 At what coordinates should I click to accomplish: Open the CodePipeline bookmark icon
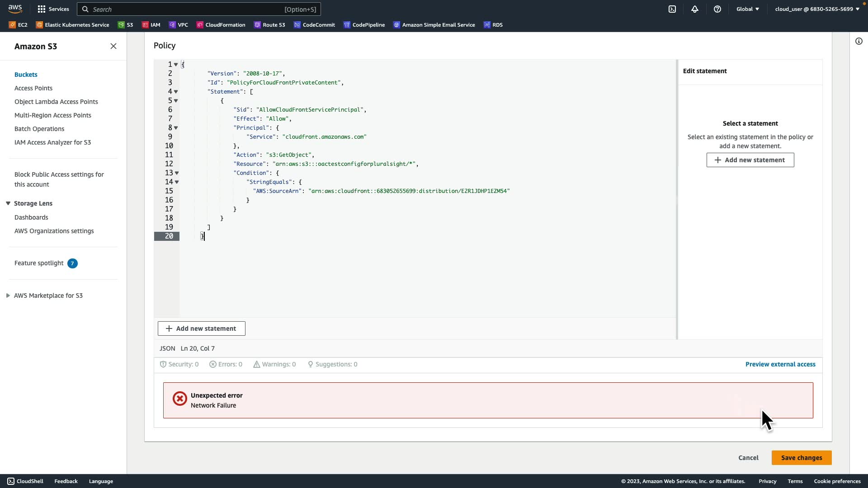click(x=347, y=25)
